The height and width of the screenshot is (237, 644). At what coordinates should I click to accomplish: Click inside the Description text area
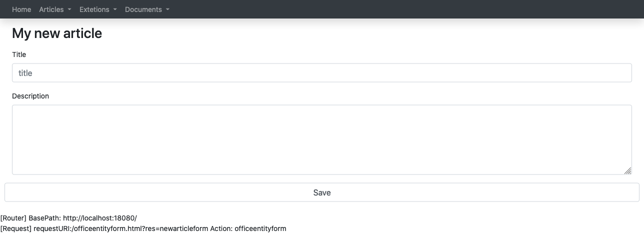pyautogui.click(x=322, y=139)
